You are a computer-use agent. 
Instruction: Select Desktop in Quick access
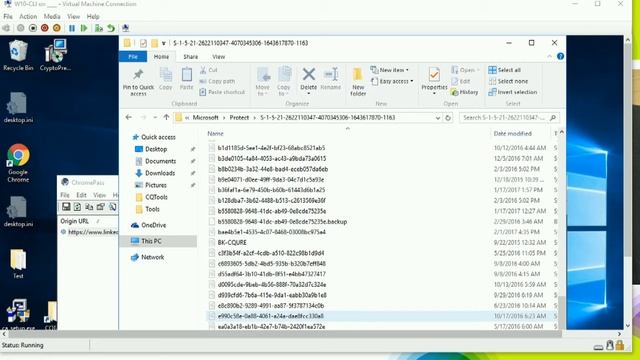(156, 149)
